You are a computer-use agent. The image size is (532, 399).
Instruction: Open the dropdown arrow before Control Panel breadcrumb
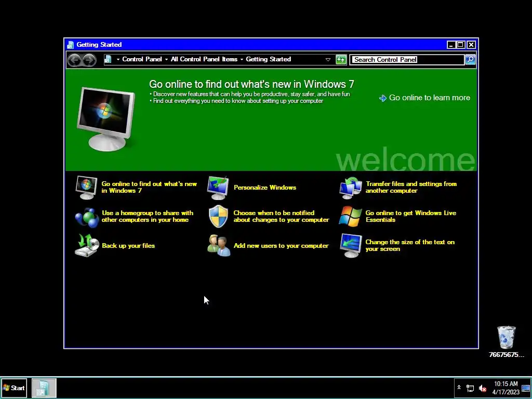[118, 59]
